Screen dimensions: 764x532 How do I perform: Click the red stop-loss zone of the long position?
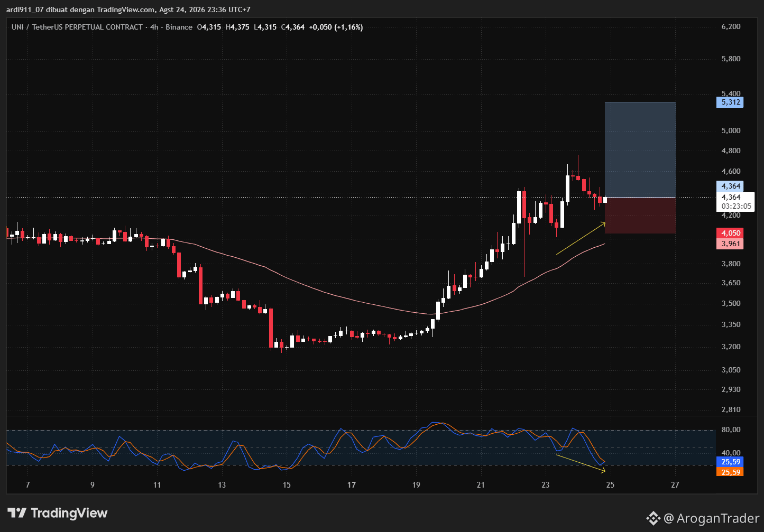coord(640,216)
